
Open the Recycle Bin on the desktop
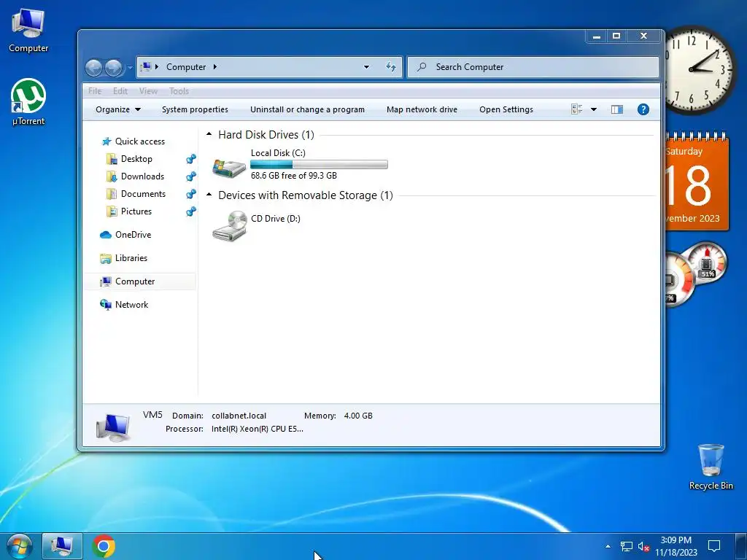click(x=711, y=467)
